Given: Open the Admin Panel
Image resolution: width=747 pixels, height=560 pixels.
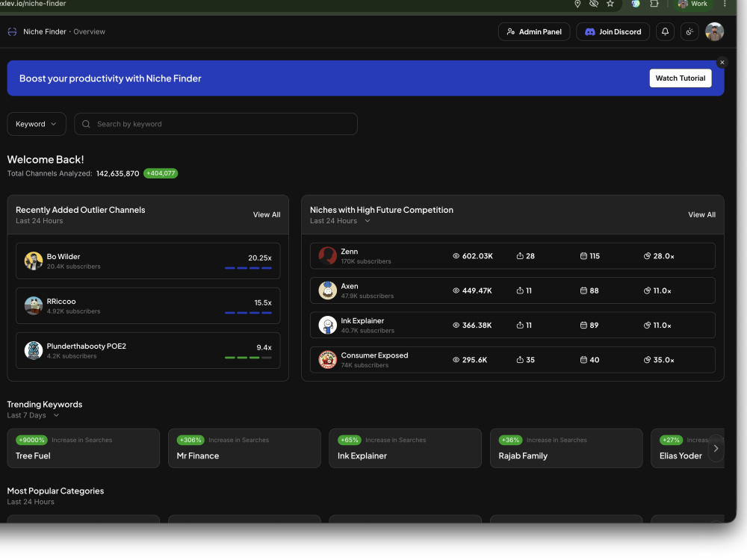Looking at the screenshot, I should [x=534, y=32].
